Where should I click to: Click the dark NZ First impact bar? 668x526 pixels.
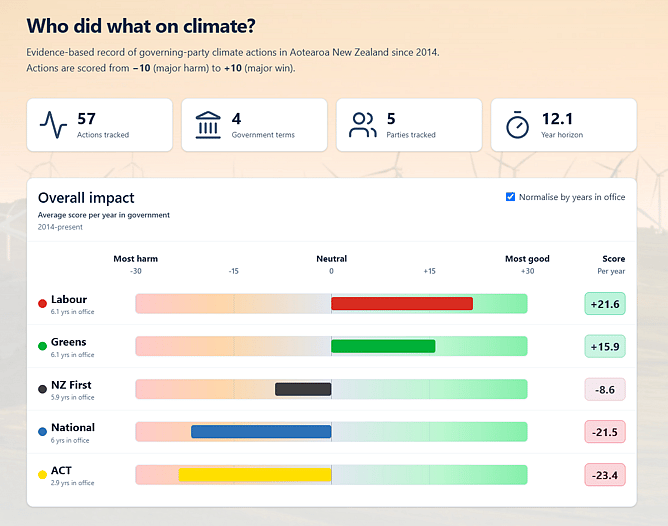click(x=303, y=389)
